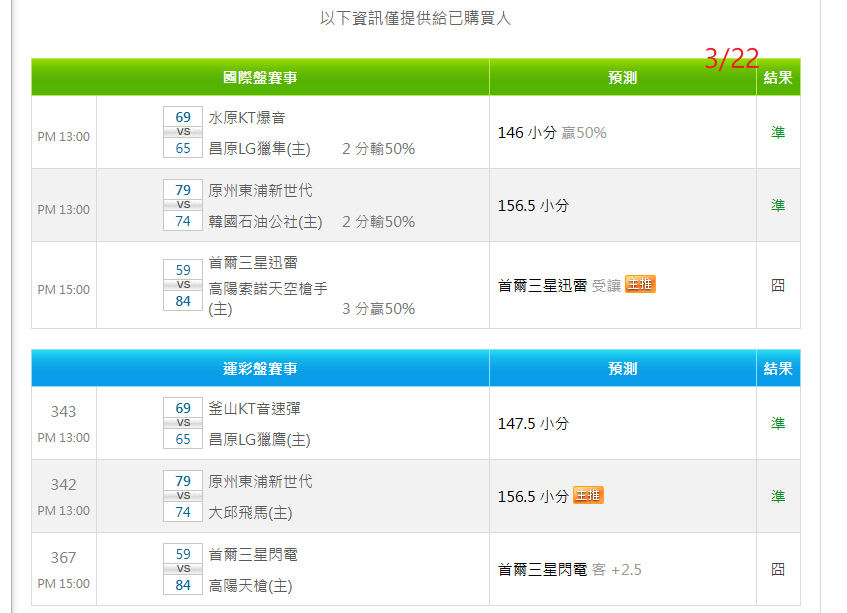The height and width of the screenshot is (613, 847).
Task: Click PM 13:00 in the 水原KT爆音 row
Action: pos(64,137)
